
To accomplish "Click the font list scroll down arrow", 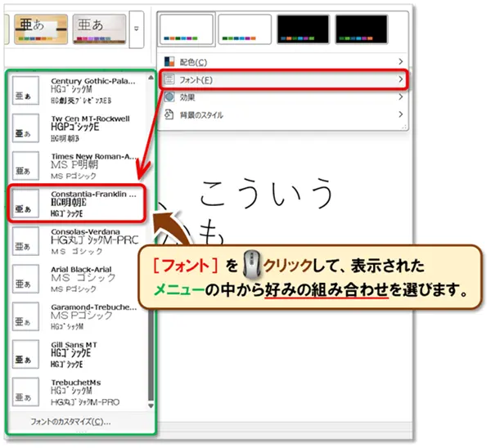I will point(151,405).
